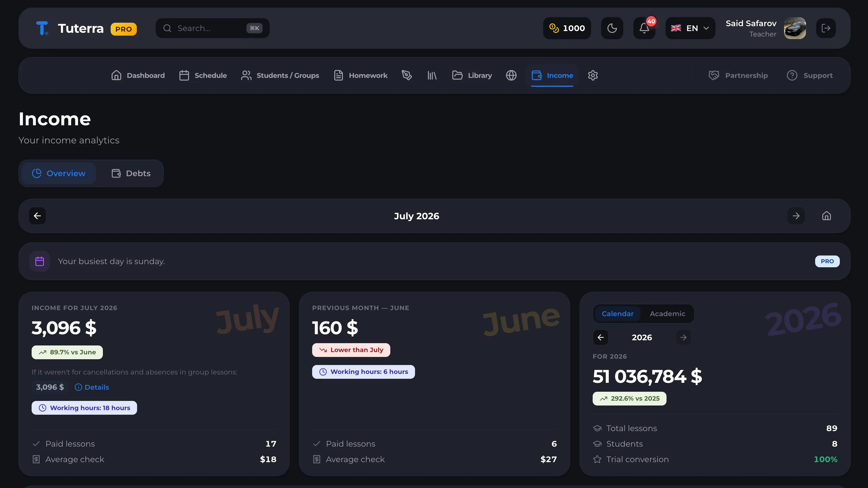This screenshot has height=488, width=868.
Task: Click the 3,096 $ July income amount
Action: click(64, 328)
